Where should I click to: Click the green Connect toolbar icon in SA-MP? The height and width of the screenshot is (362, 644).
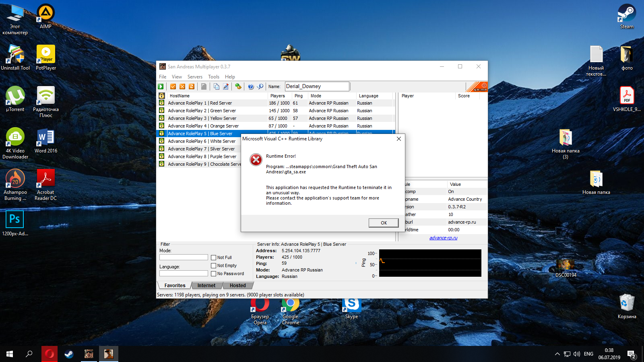click(x=161, y=86)
